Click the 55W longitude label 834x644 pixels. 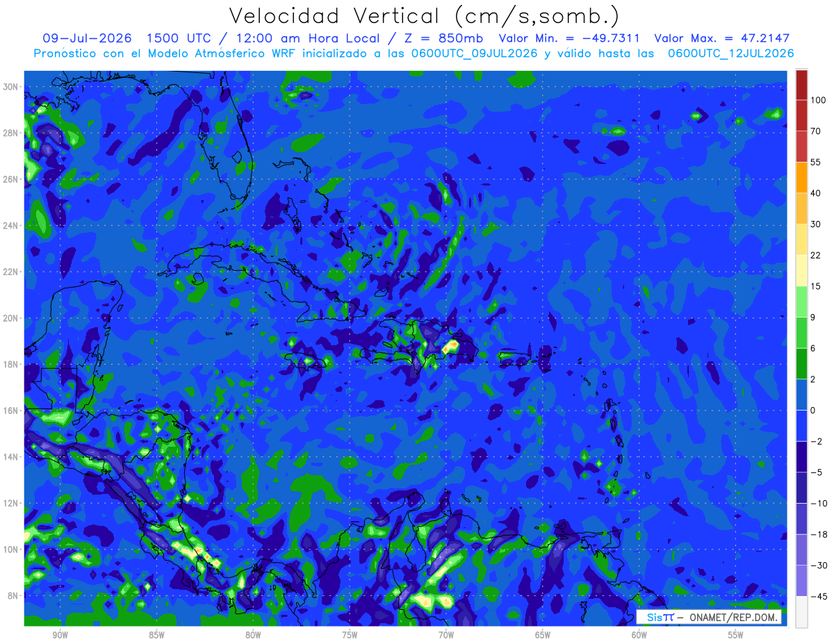(x=735, y=636)
